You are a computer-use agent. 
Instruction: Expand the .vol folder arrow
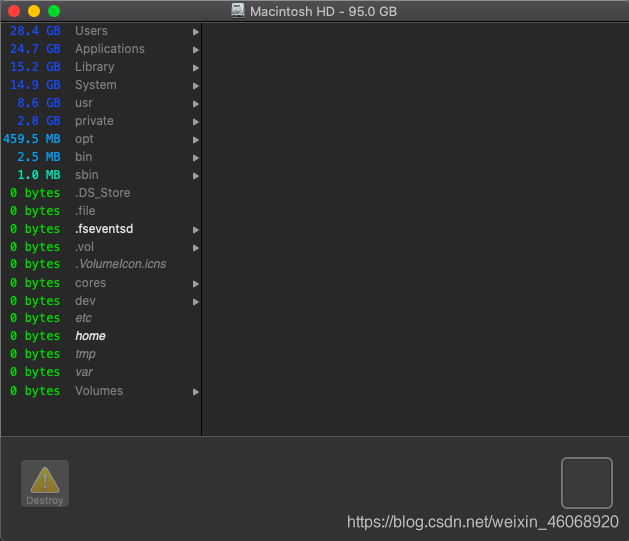(x=196, y=248)
